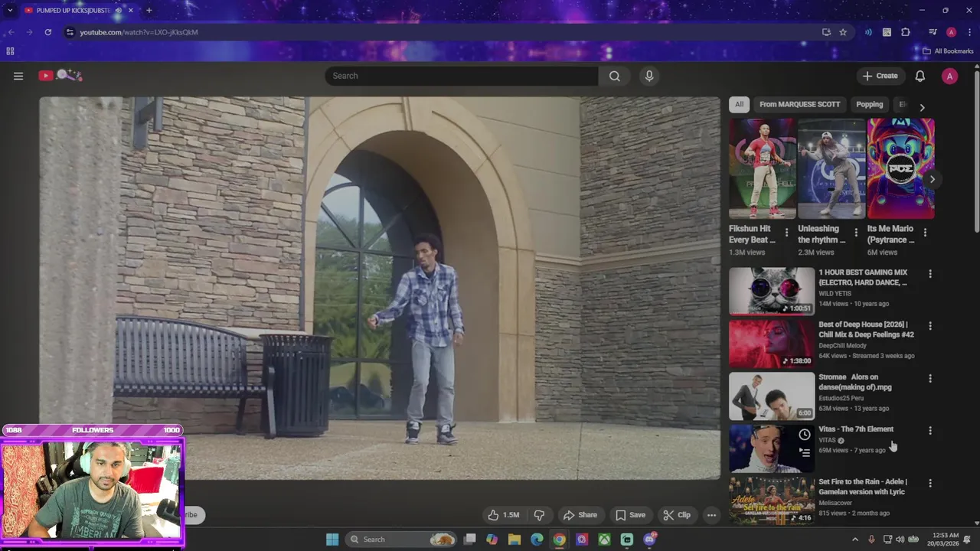Viewport: 980px width, 551px height.
Task: Open the Fikshun Hit Every Beat short thumbnail
Action: point(763,169)
